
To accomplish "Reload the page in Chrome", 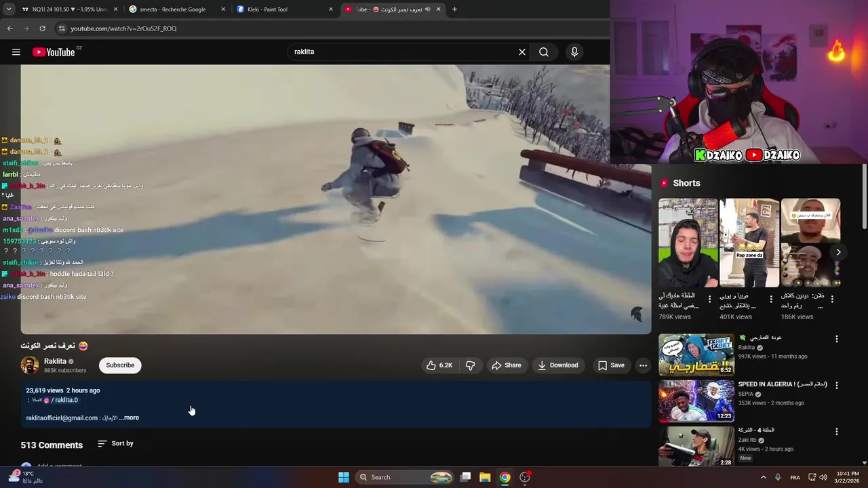I will (42, 28).
